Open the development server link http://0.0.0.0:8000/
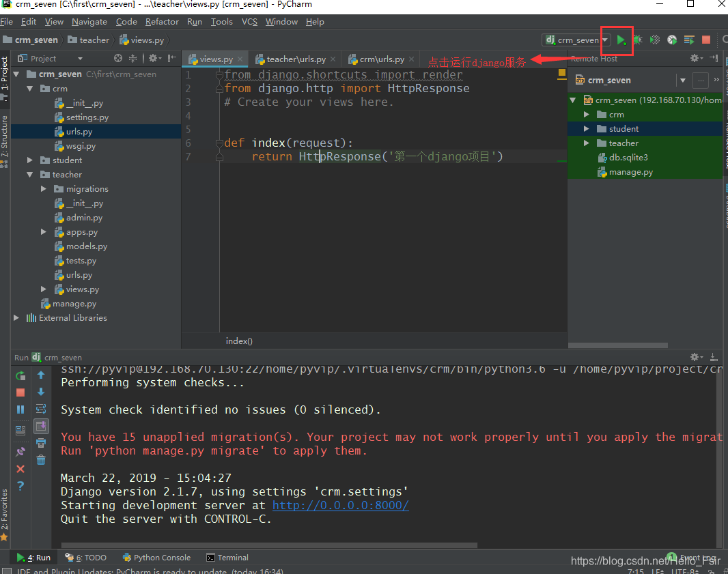The image size is (728, 574). click(340, 505)
